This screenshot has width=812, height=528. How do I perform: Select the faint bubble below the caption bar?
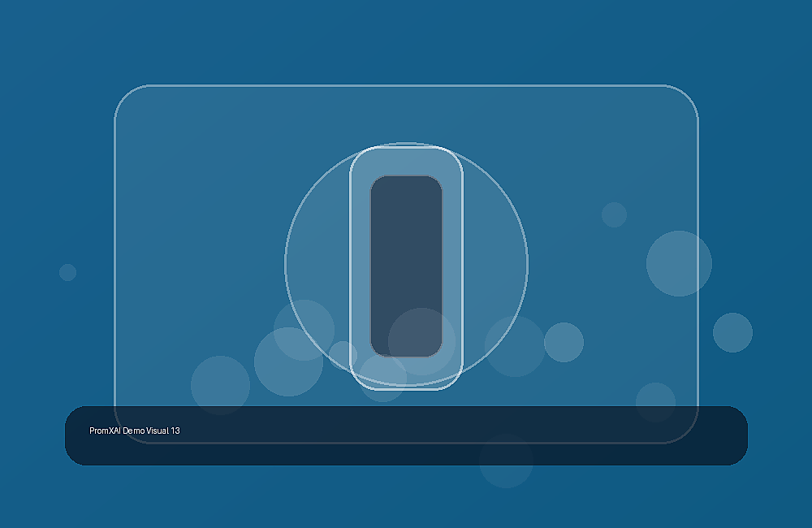pyautogui.click(x=506, y=461)
